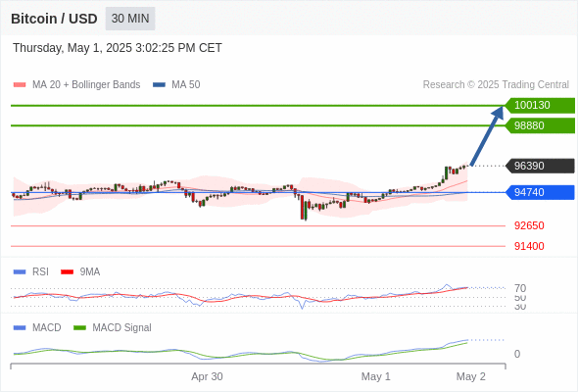
Task: Click the MACD Signal legend label
Action: coord(121,328)
